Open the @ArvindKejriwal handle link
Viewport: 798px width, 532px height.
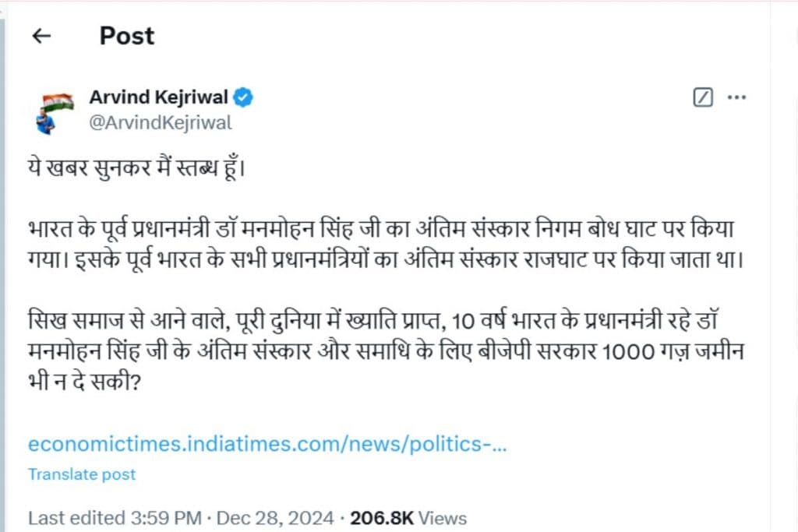click(x=161, y=122)
